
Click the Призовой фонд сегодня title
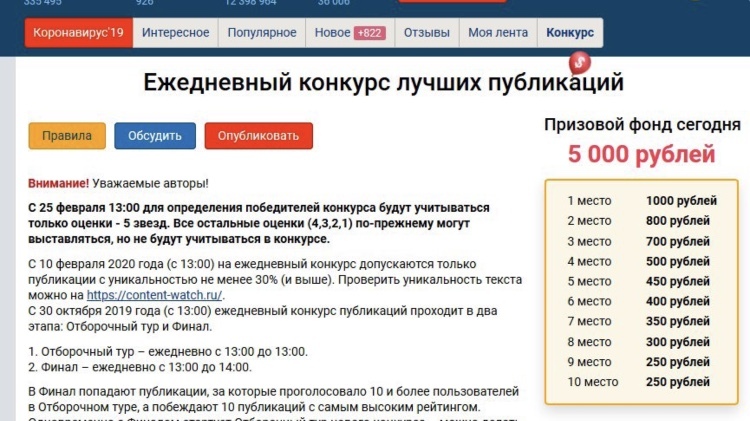[642, 125]
